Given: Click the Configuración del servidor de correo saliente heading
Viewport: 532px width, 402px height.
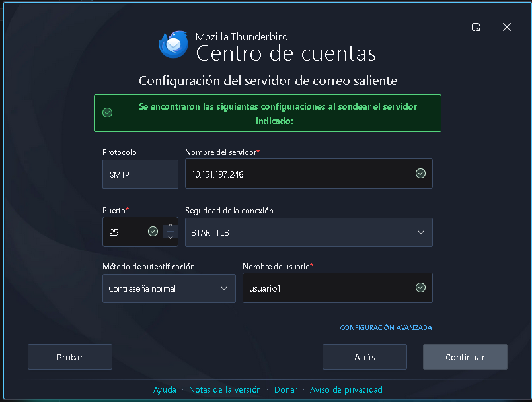Looking at the screenshot, I should (x=268, y=81).
